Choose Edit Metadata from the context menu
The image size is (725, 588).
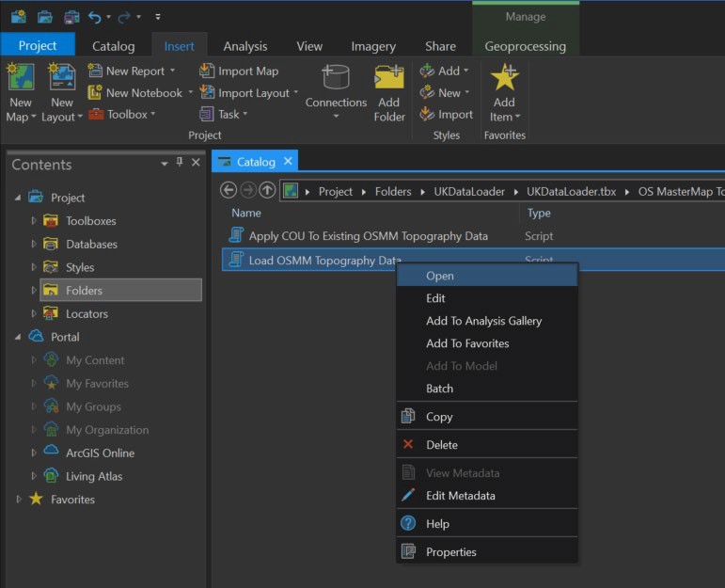point(487,496)
